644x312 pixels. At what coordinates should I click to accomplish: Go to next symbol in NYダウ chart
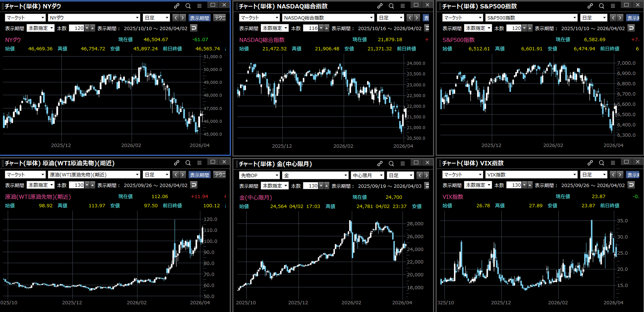(183, 18)
